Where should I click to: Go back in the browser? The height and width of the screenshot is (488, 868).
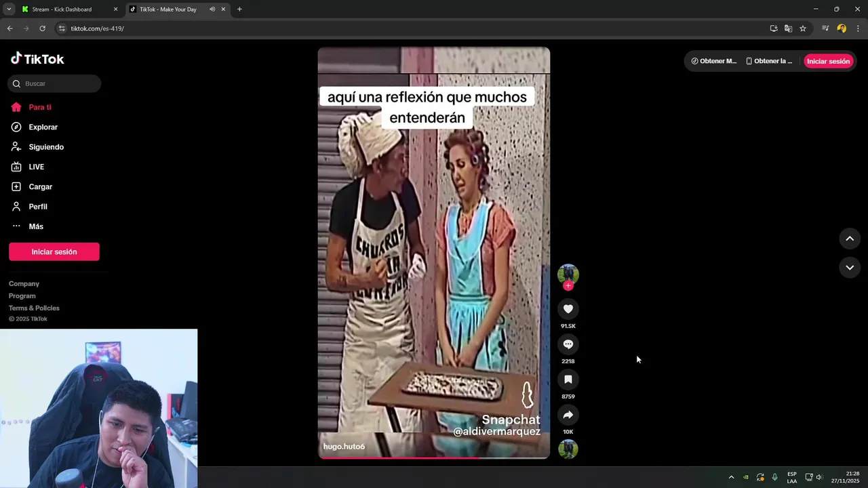9,28
